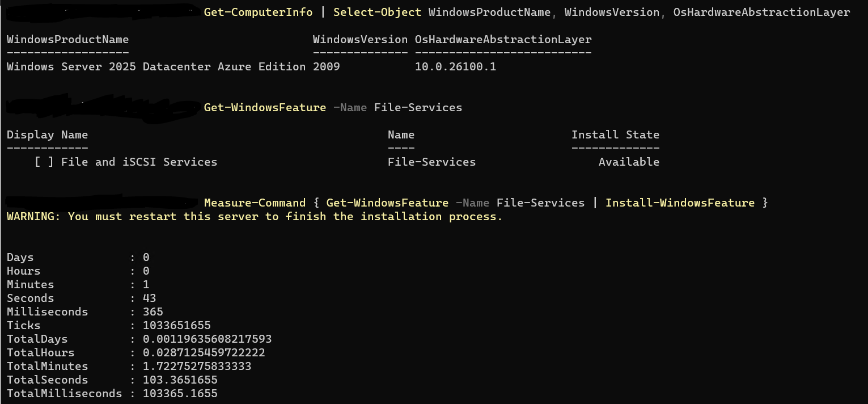The height and width of the screenshot is (404, 868).
Task: Click the value 10.0.26100.1
Action: coord(455,66)
